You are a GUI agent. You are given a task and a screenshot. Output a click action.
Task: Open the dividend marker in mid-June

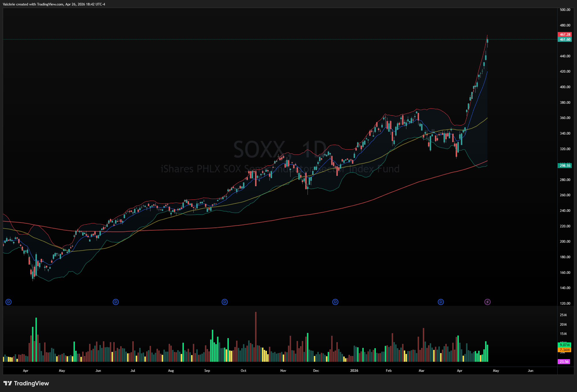point(116,302)
